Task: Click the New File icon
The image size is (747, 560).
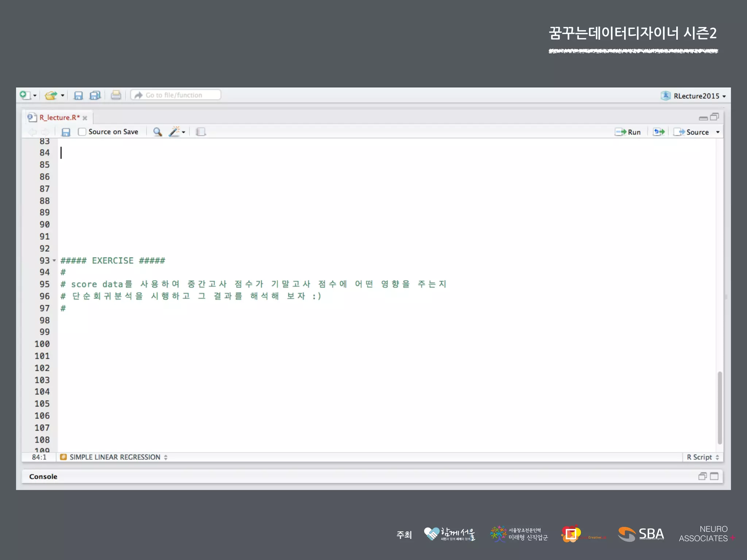Action: (x=25, y=95)
